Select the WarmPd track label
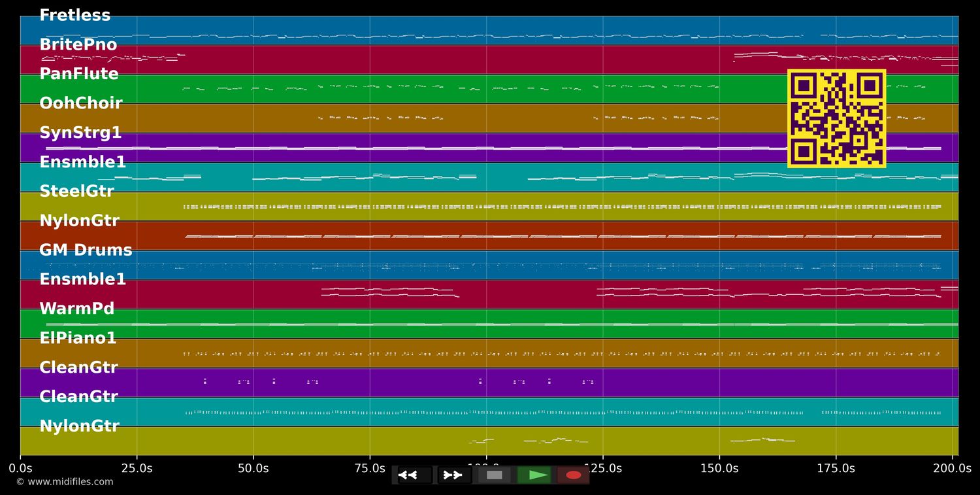Screen dimensions: 980x495 (x=77, y=309)
